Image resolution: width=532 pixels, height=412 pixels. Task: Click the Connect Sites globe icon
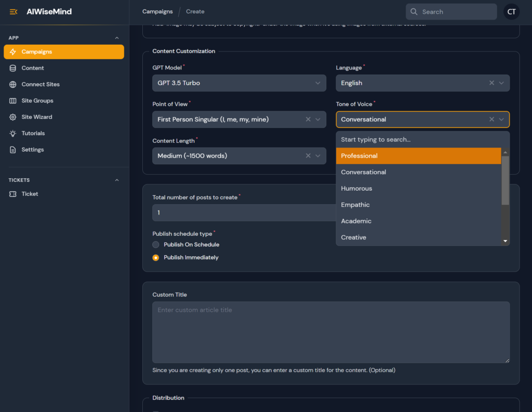pos(13,84)
